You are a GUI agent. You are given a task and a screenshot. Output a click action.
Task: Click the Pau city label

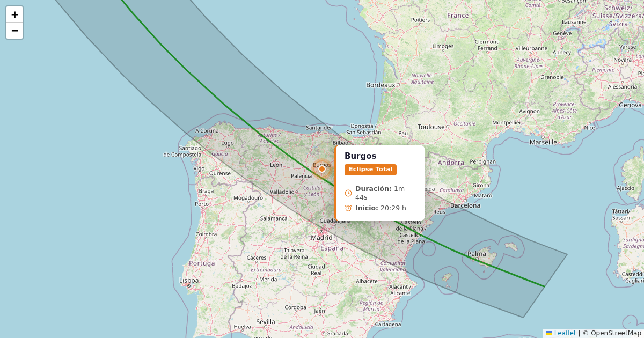[x=403, y=133]
